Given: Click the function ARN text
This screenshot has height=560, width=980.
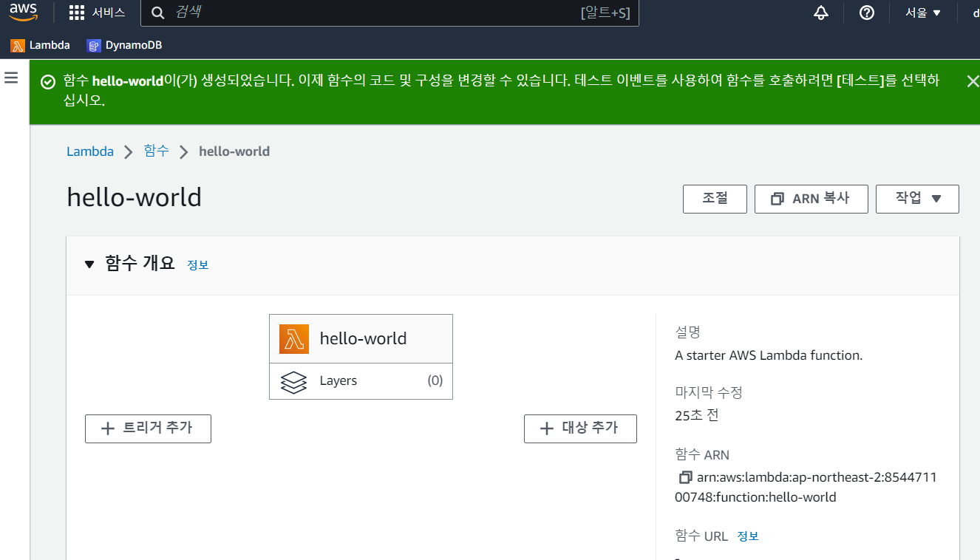Looking at the screenshot, I should click(806, 488).
